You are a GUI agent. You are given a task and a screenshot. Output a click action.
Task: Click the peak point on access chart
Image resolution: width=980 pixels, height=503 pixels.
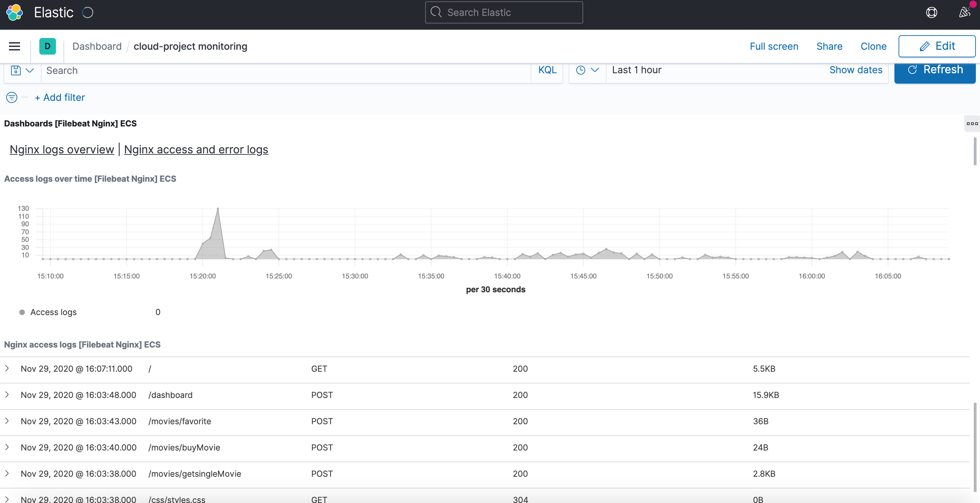pos(218,209)
